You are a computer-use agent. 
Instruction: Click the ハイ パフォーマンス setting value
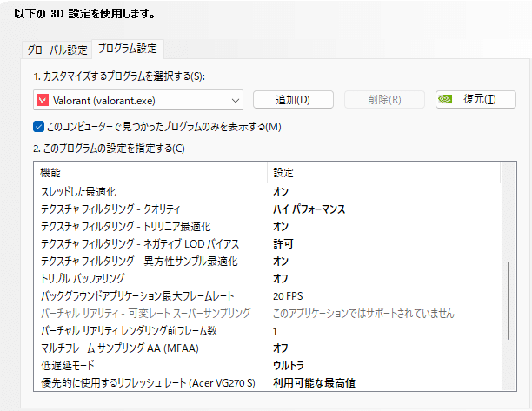point(309,209)
